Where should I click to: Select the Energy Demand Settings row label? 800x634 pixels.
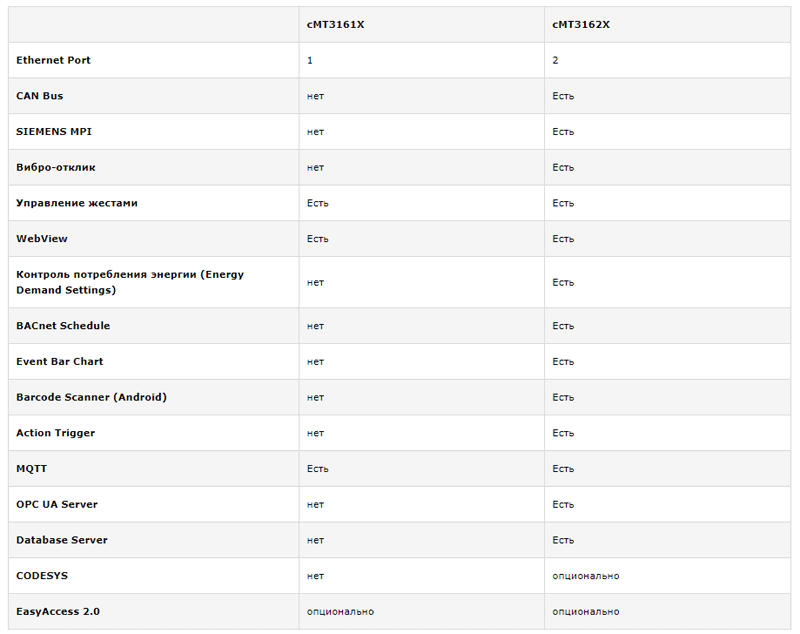(130, 282)
